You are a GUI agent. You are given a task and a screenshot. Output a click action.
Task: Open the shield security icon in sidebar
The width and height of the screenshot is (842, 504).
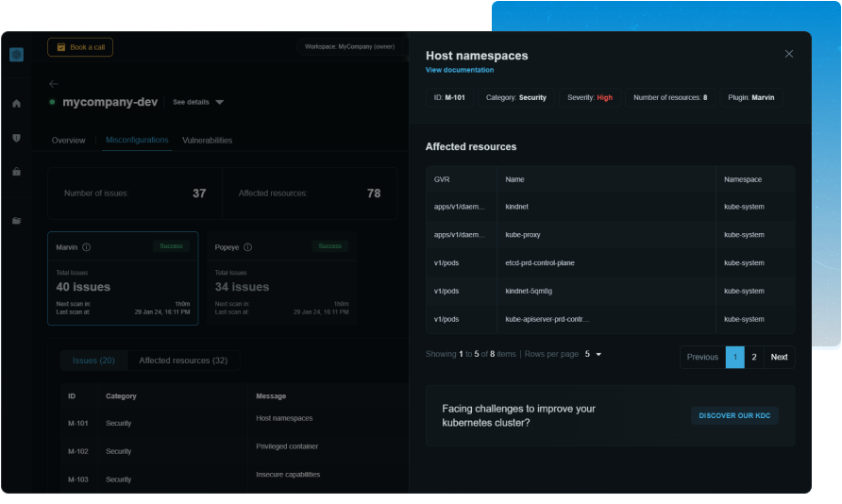point(16,138)
